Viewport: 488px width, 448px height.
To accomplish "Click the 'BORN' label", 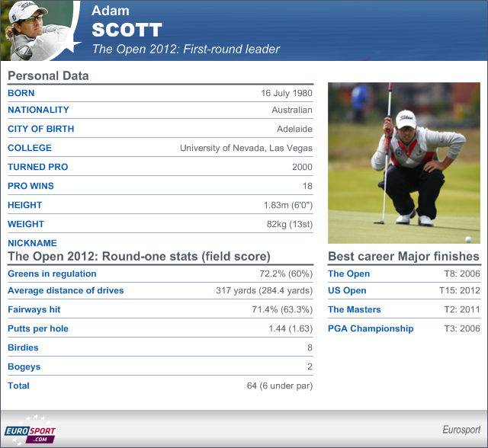I will pyautogui.click(x=21, y=93).
